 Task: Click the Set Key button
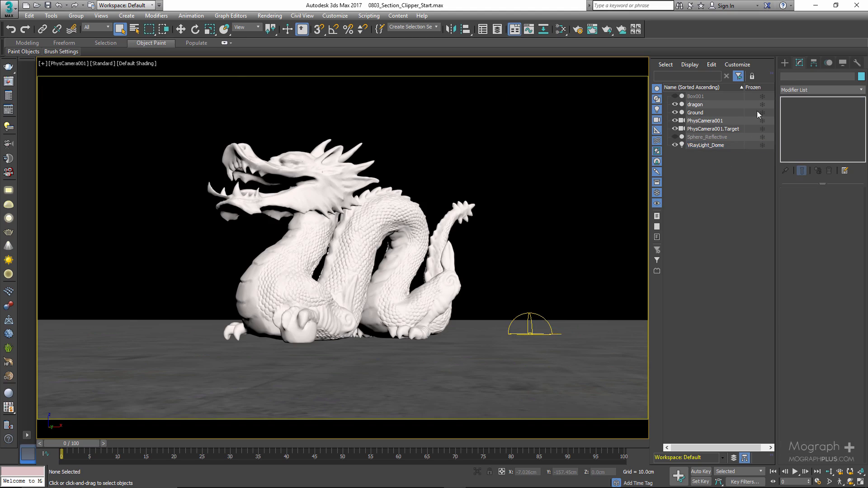point(700,481)
